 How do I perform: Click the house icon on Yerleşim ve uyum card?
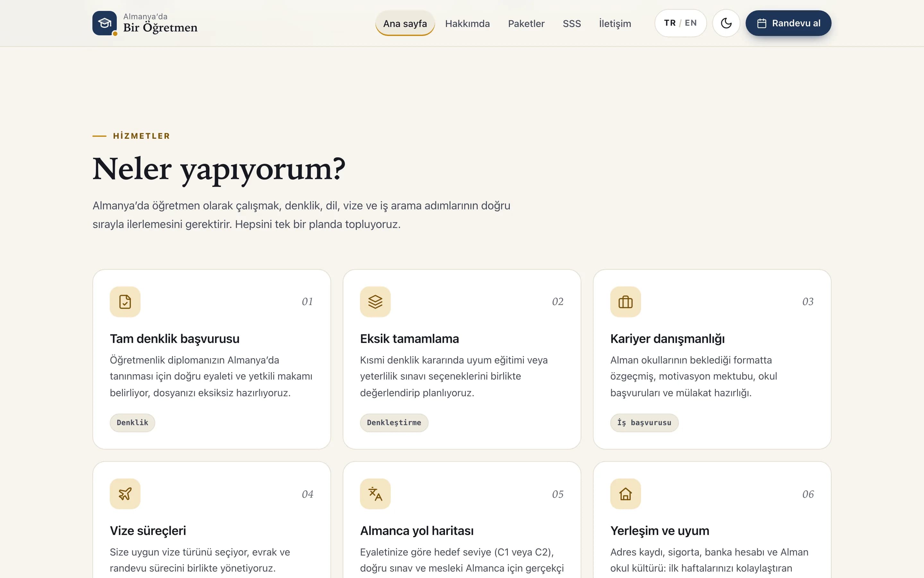[625, 494]
